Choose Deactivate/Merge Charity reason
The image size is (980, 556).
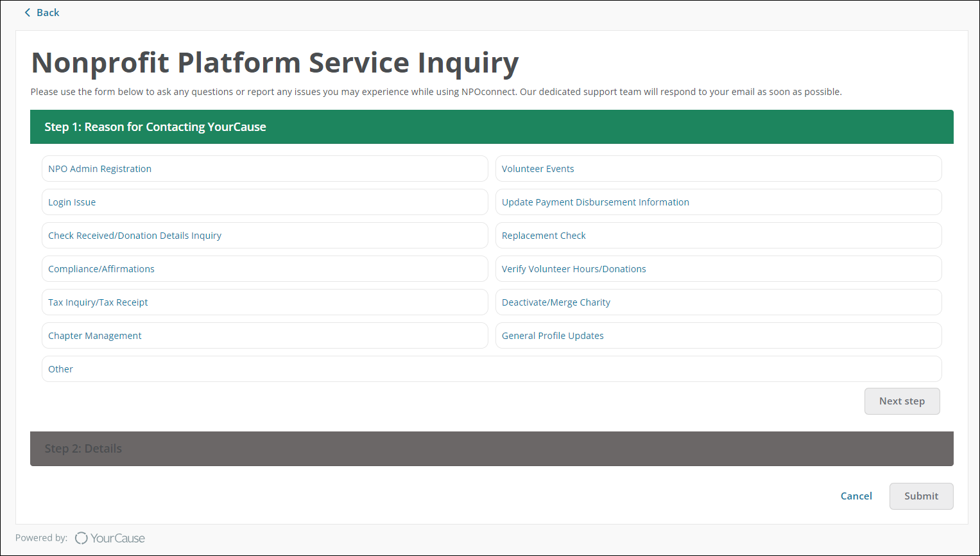pos(718,302)
